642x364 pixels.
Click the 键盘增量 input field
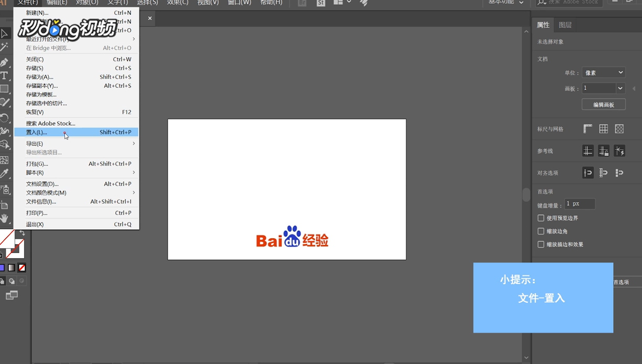click(580, 204)
